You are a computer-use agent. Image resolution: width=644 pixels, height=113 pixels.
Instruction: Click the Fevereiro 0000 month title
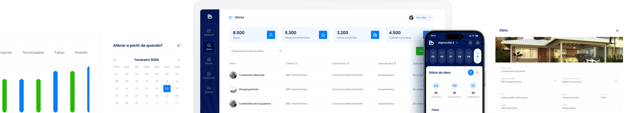pos(147,60)
